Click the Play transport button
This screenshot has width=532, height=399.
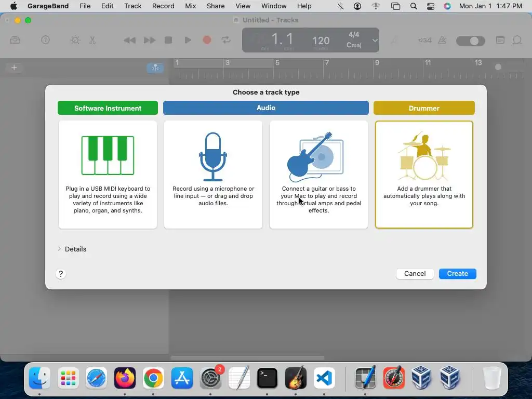coord(188,40)
